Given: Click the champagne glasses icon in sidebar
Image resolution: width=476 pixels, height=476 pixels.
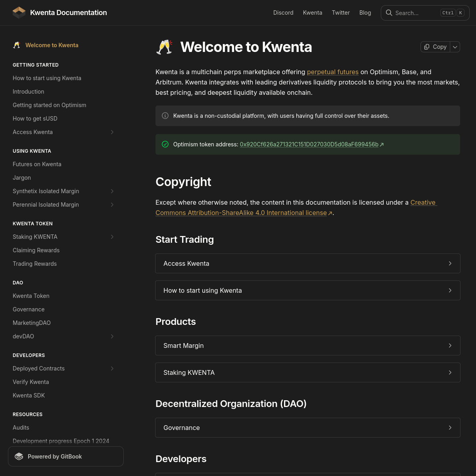Looking at the screenshot, I should coord(17,45).
